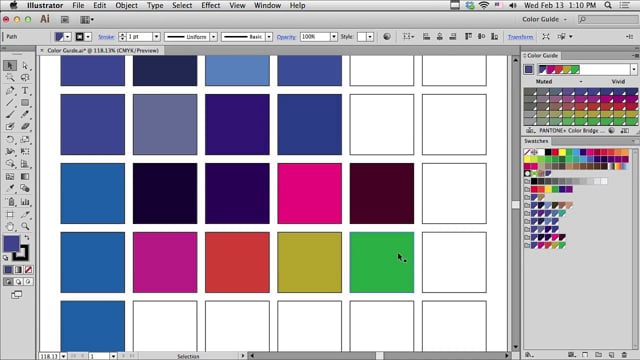The height and width of the screenshot is (360, 640).
Task: Select the Slice tool
Action: click(x=25, y=214)
